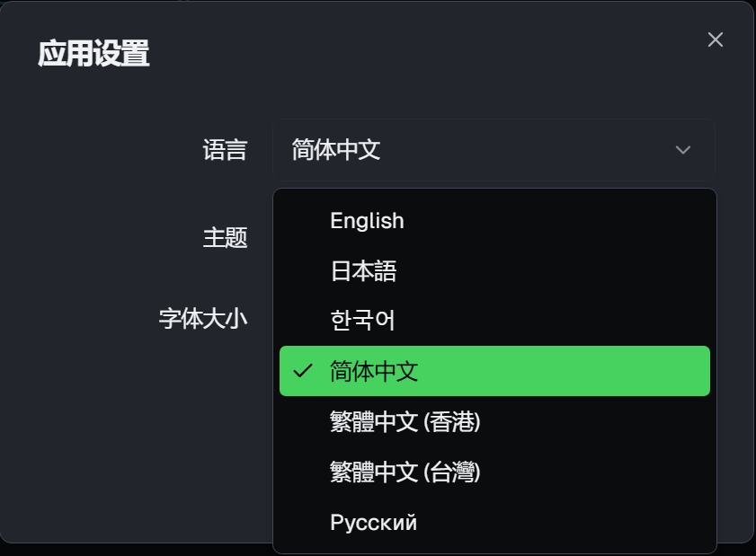Viewport: 756px width, 556px height.
Task: Click the 字体大小 settings label
Action: (201, 317)
